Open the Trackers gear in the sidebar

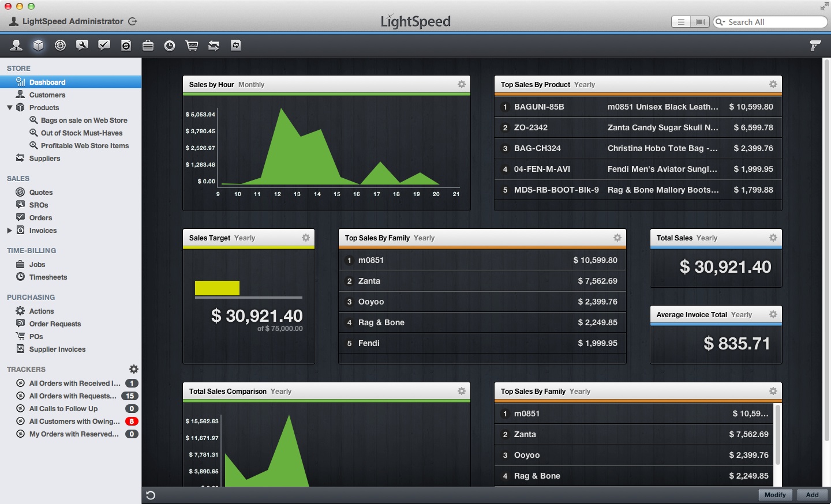(x=134, y=369)
